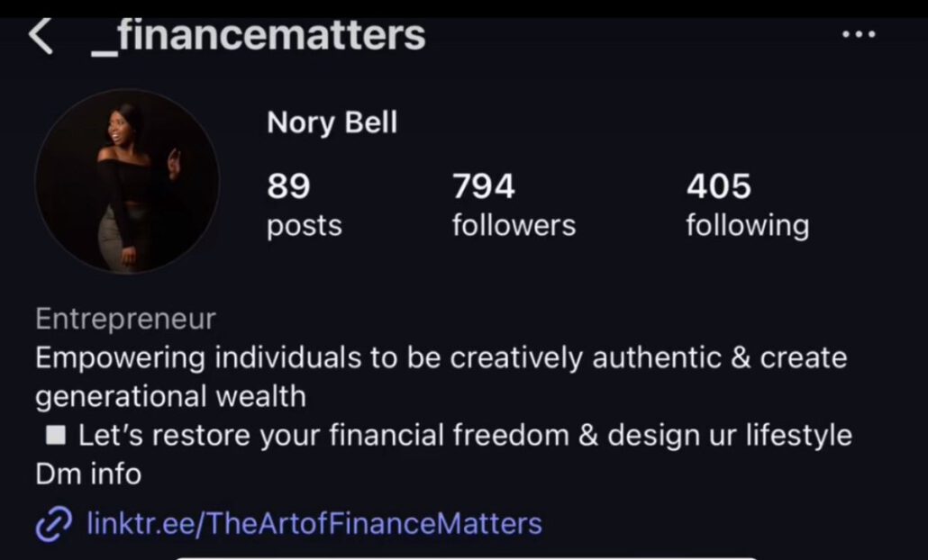Click the black square bullet emoji
Image resolution: width=928 pixels, height=560 pixels.
tap(56, 436)
